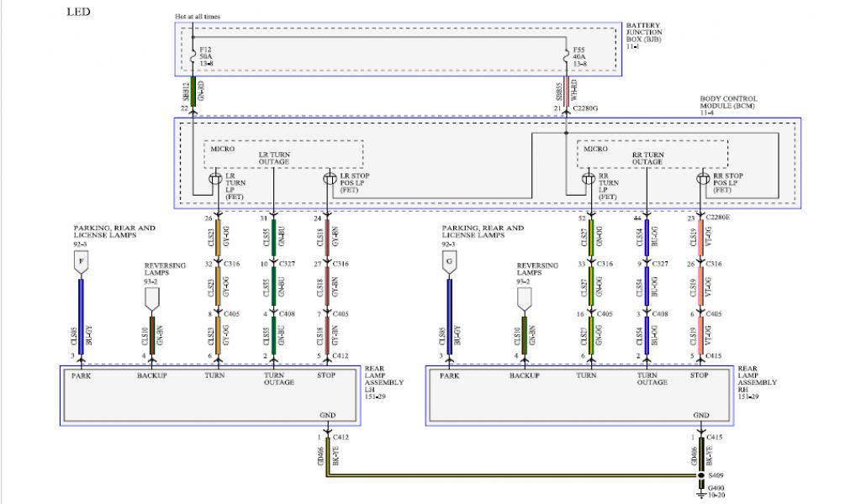Click the LED diagram title
The height and width of the screenshot is (504, 861).
tap(78, 13)
